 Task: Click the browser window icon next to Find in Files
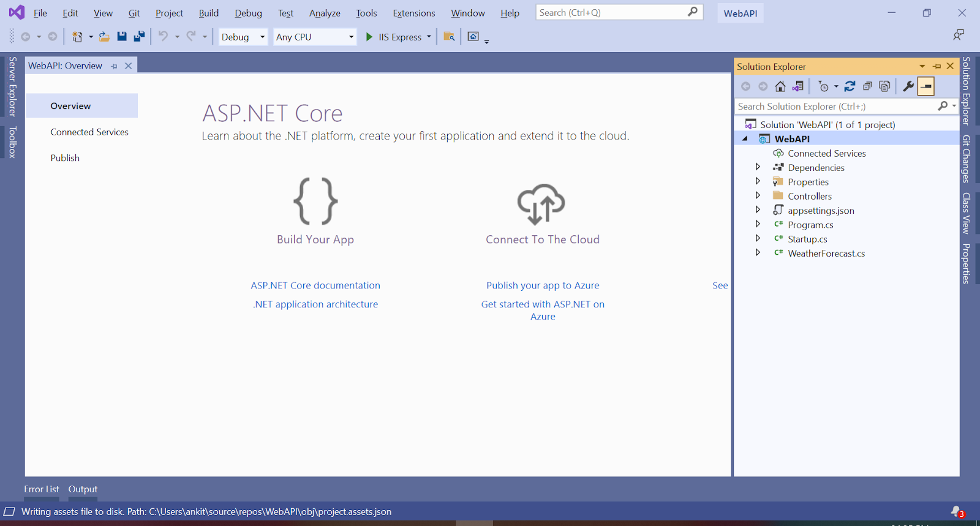[473, 37]
